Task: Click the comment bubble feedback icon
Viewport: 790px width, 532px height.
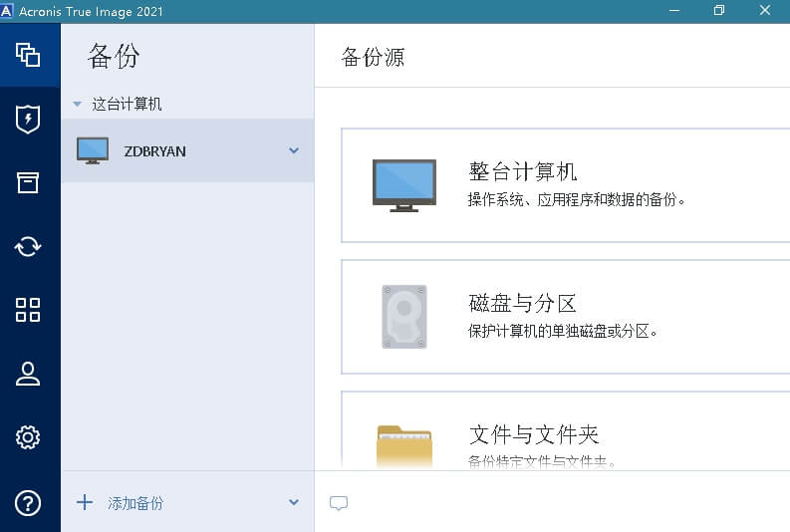Action: pos(339,503)
